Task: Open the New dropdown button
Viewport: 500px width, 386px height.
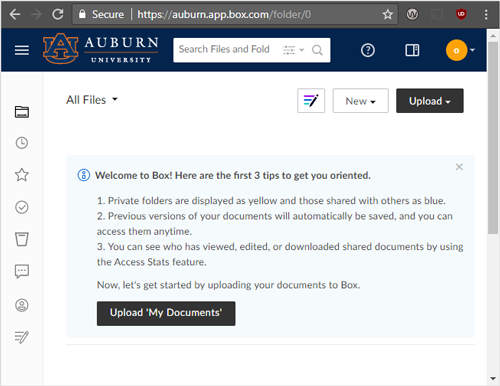Action: pos(360,101)
